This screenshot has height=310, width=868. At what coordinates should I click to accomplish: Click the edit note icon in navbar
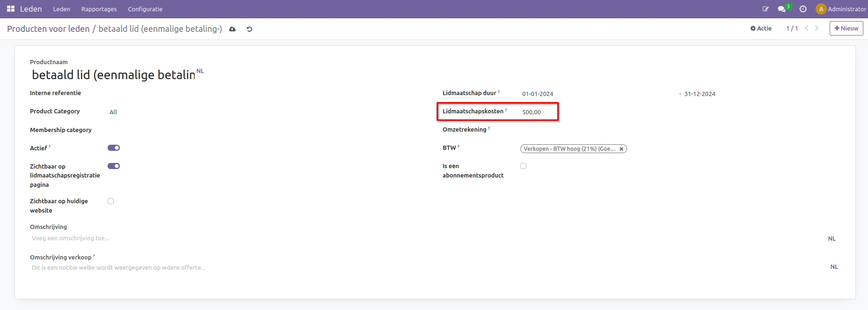coord(766,9)
